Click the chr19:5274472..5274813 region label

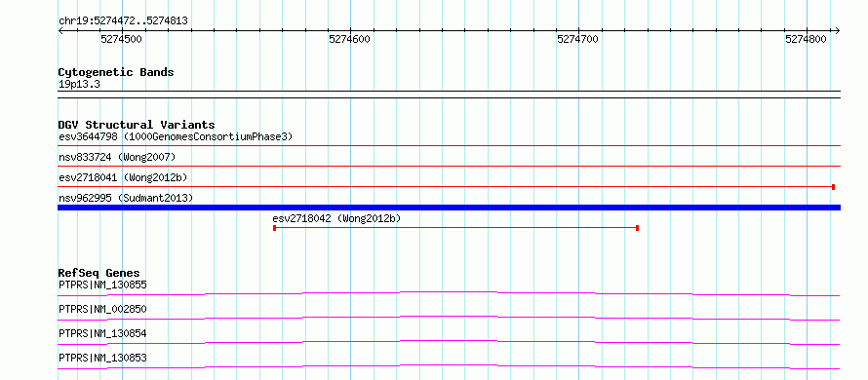[x=123, y=21]
